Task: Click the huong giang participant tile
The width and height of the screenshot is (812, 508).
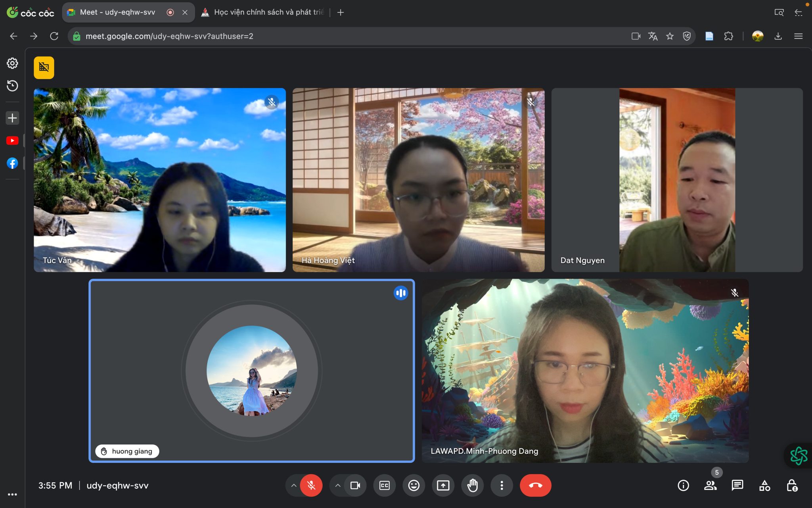Action: [252, 371]
